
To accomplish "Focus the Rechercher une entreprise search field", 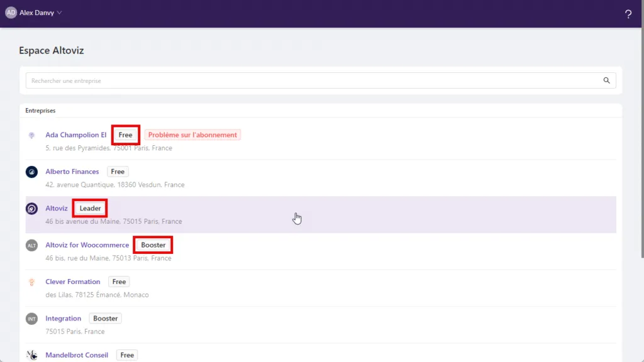I will (x=320, y=81).
